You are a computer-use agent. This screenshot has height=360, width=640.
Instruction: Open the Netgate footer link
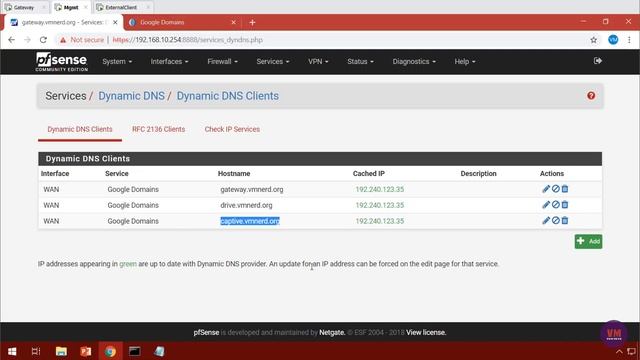coord(332,333)
